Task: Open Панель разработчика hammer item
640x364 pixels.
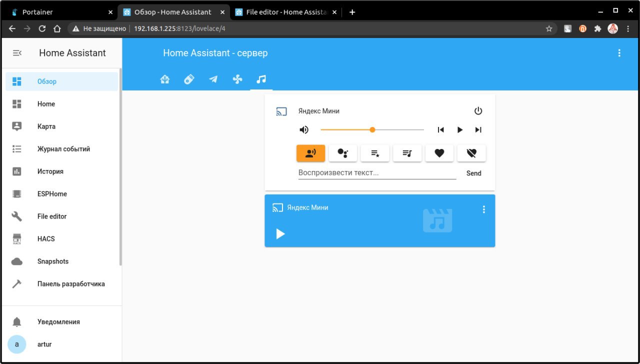Action: coord(62,284)
